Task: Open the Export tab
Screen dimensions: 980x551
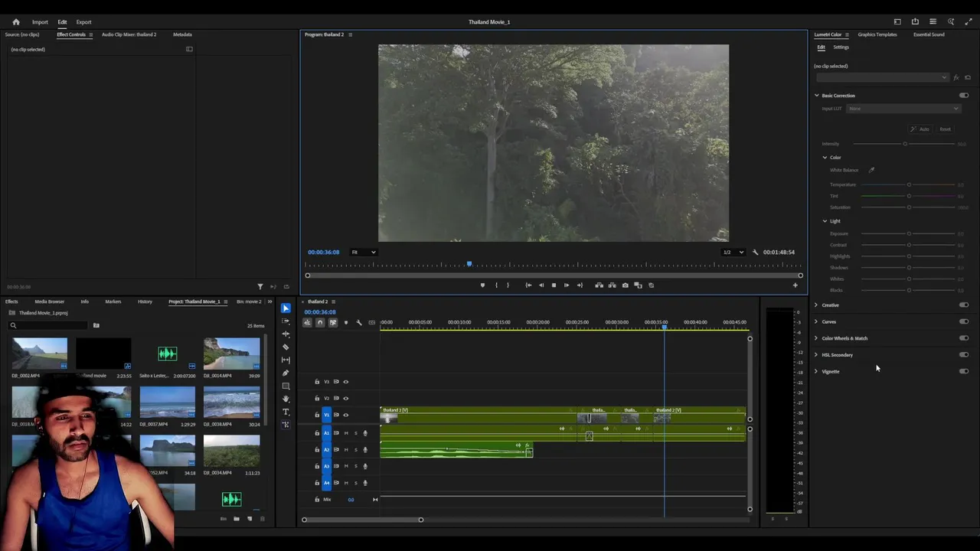Action: pos(83,22)
